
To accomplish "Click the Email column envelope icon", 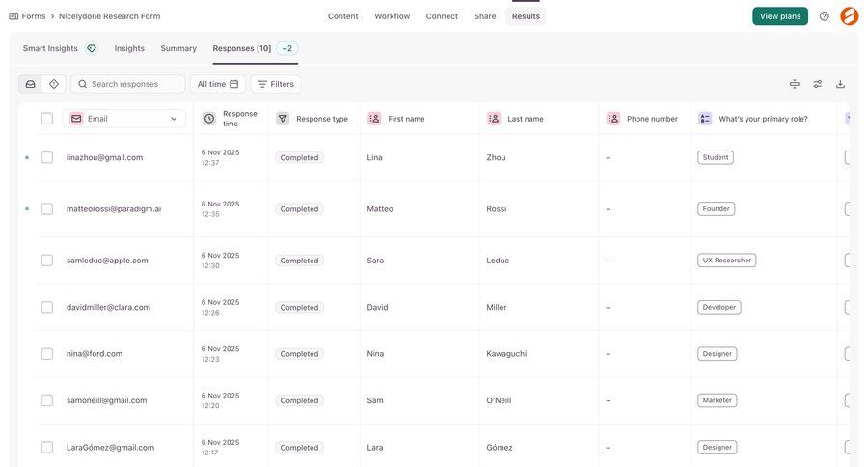I will coord(76,119).
